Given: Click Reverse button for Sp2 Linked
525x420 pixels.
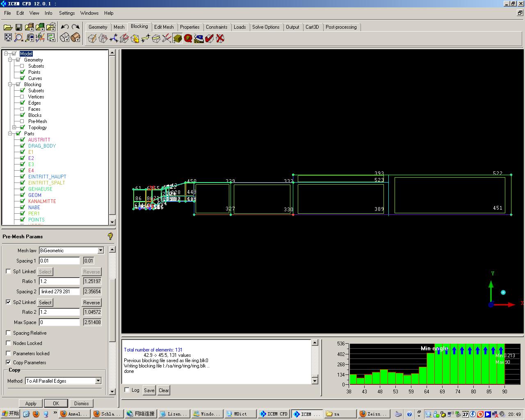Looking at the screenshot, I should point(91,302).
